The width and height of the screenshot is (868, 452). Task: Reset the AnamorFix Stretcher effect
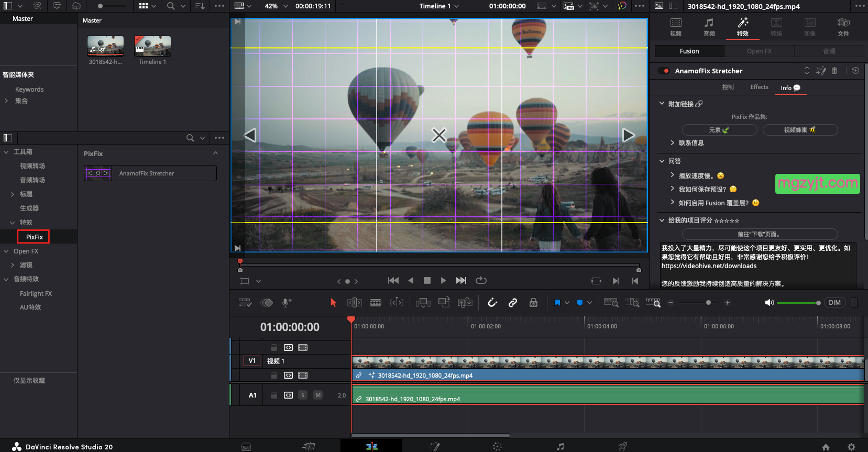coord(855,71)
